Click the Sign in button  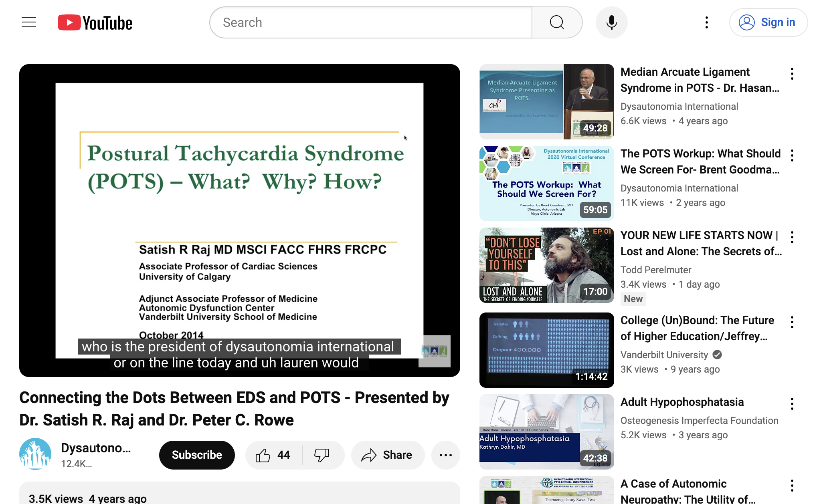click(768, 22)
